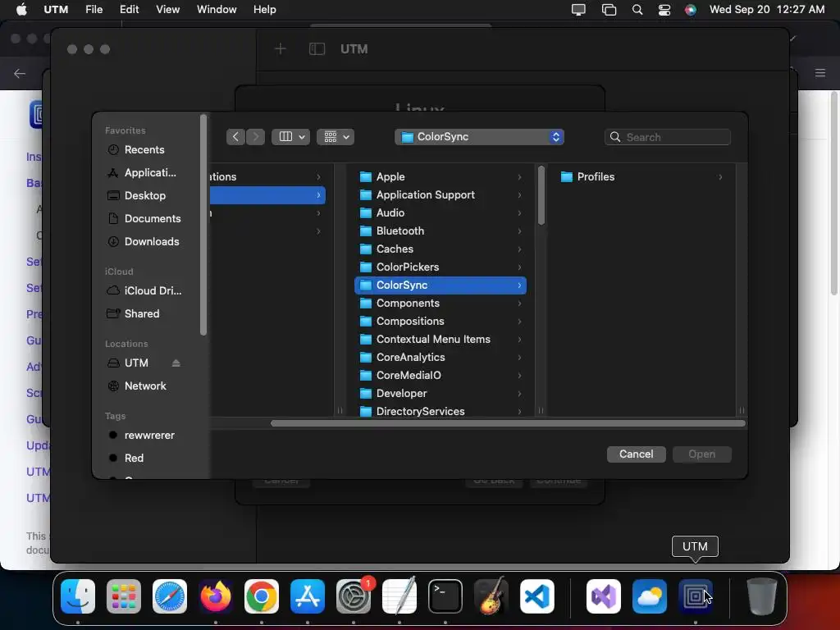Viewport: 840px width, 630px height.
Task: Select the CoreMediaIO folder
Action: point(441,376)
